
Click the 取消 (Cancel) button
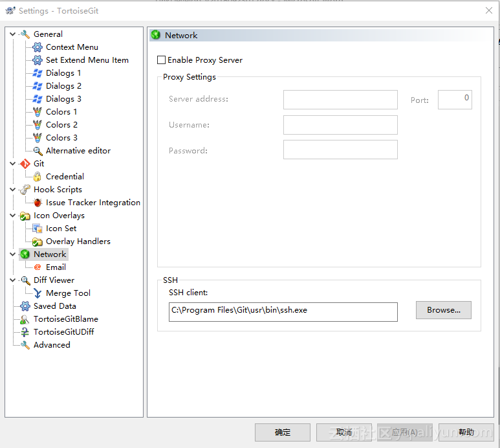coord(344,432)
